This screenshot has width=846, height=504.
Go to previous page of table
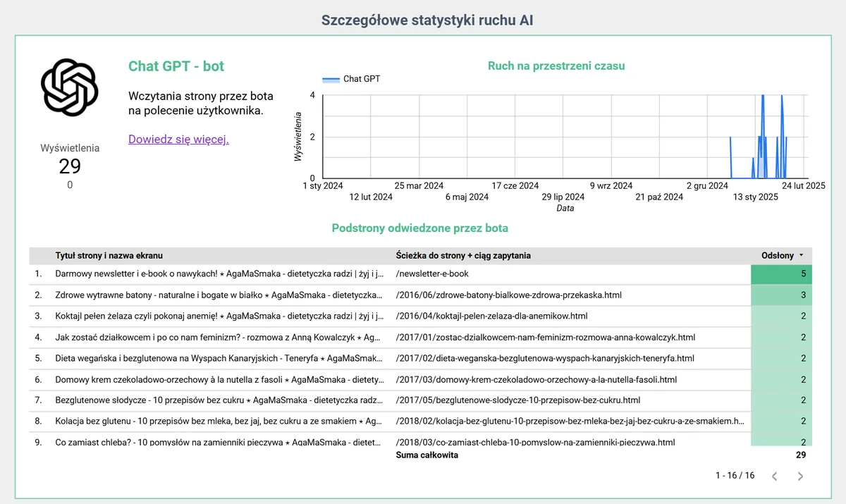[774, 476]
